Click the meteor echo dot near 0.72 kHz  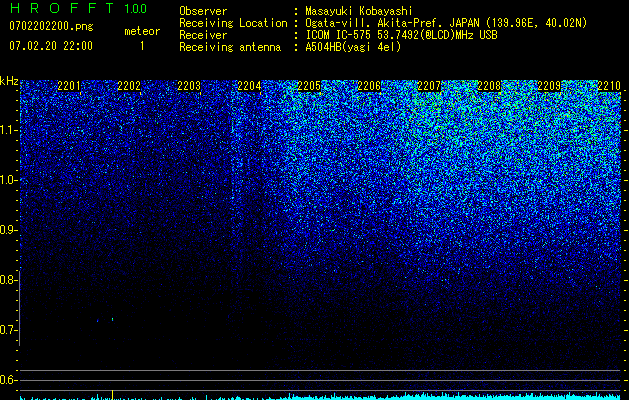(x=112, y=319)
